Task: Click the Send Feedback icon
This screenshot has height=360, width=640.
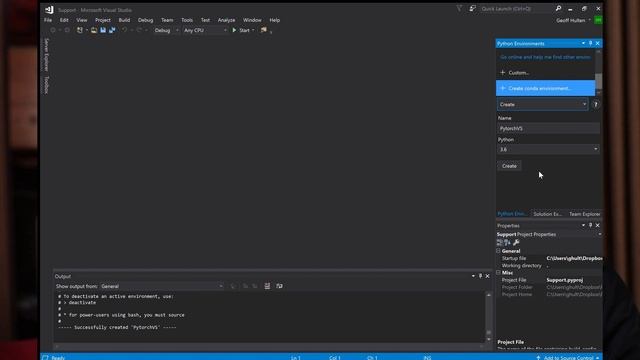Action: (472, 9)
